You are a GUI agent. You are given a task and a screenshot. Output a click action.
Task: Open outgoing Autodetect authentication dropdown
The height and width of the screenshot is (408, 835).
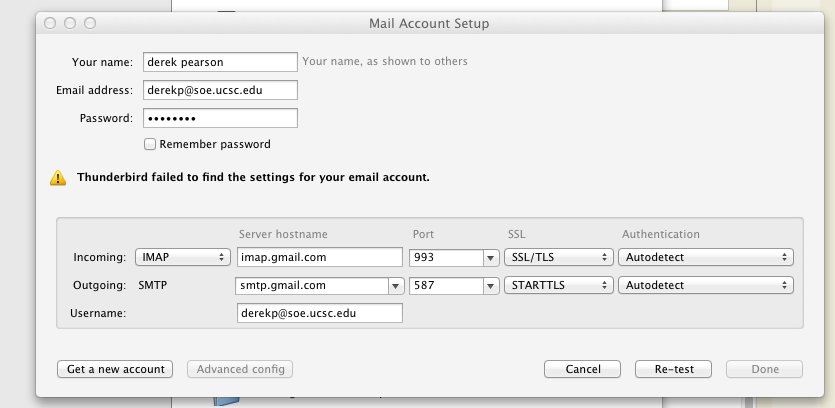(706, 285)
